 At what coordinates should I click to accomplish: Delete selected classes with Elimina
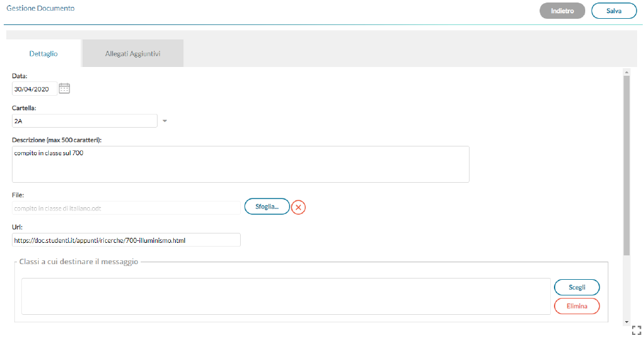tap(576, 306)
